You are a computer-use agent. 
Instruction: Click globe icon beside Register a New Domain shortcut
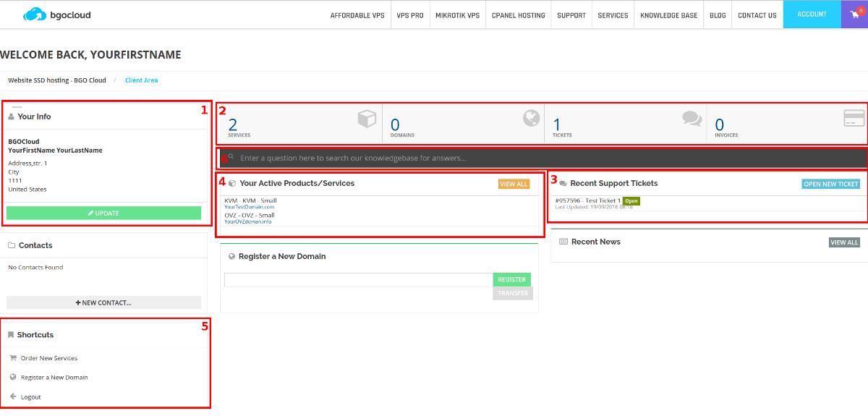13,377
